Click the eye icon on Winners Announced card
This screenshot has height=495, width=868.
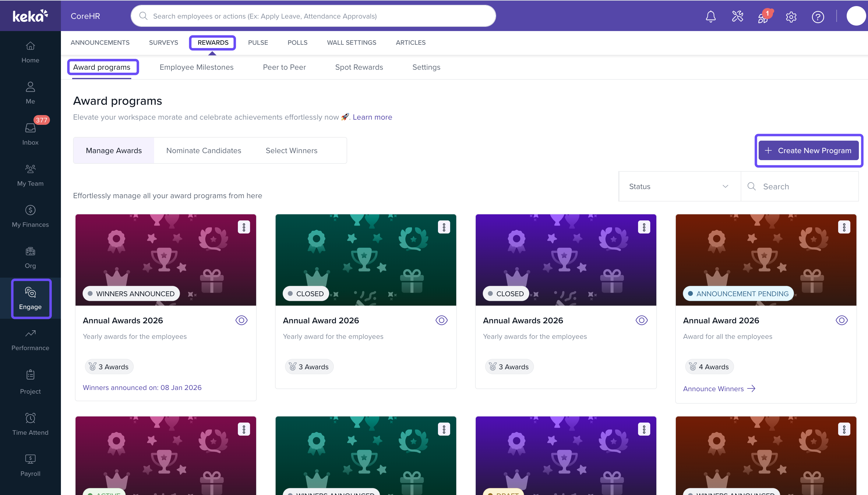click(241, 320)
